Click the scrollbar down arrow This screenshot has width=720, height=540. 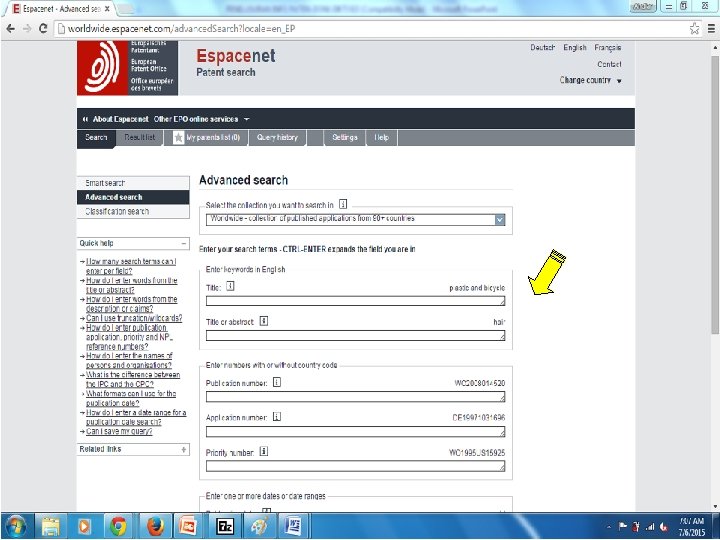tap(715, 506)
